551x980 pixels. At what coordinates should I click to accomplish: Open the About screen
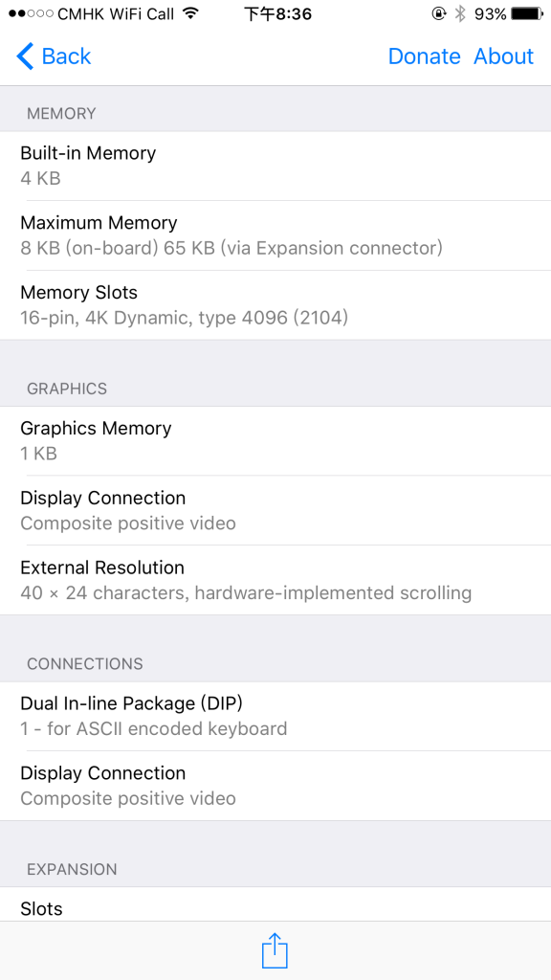click(x=503, y=56)
